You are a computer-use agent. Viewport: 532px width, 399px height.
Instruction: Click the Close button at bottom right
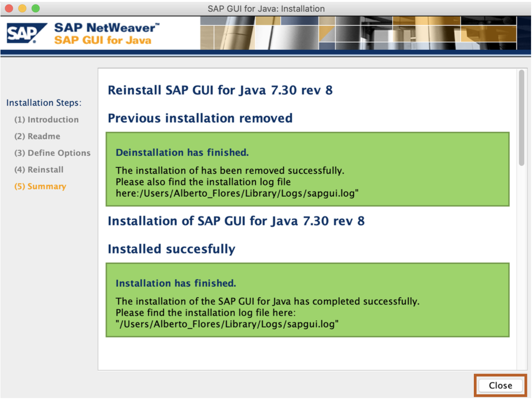coord(500,385)
